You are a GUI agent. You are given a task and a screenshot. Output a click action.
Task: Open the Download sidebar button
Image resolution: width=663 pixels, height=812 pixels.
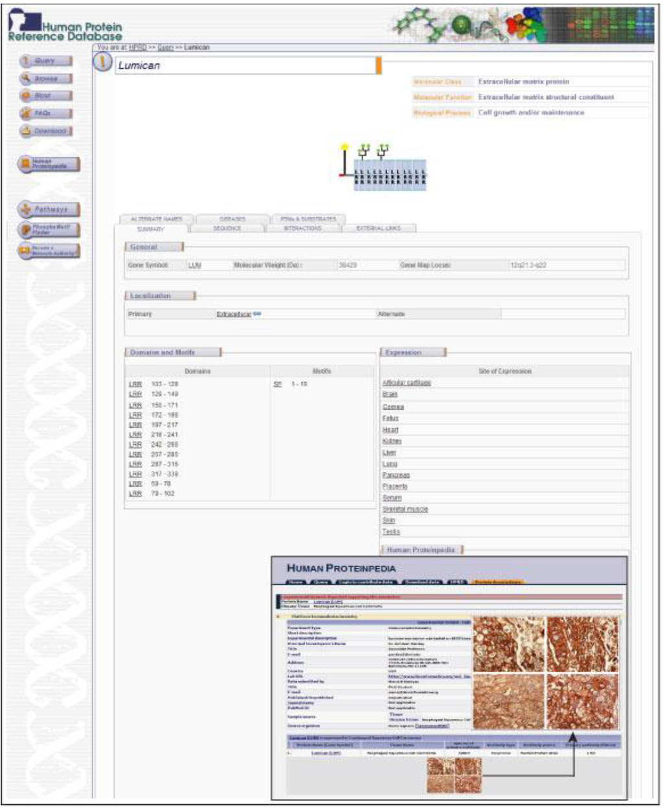45,131
